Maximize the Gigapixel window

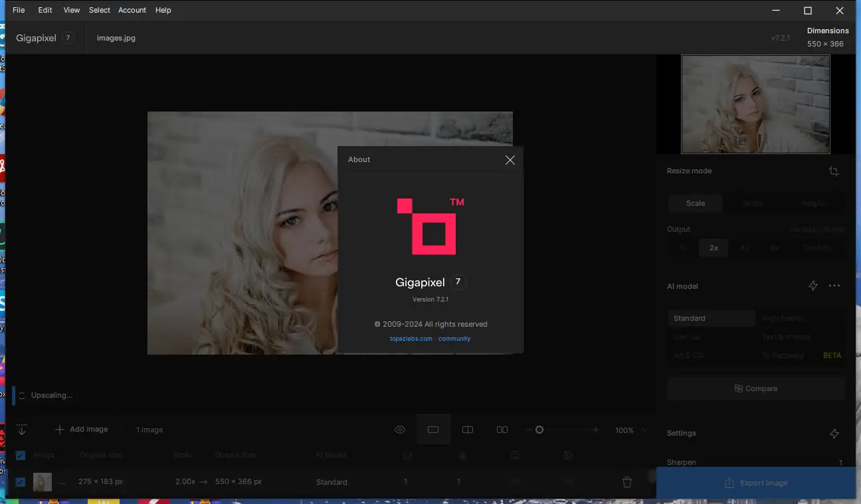(x=808, y=10)
